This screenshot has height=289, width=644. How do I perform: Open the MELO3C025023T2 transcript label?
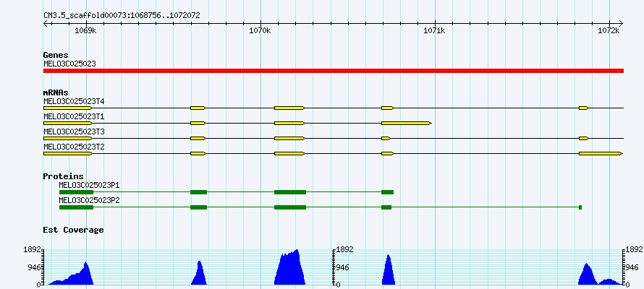tap(74, 147)
